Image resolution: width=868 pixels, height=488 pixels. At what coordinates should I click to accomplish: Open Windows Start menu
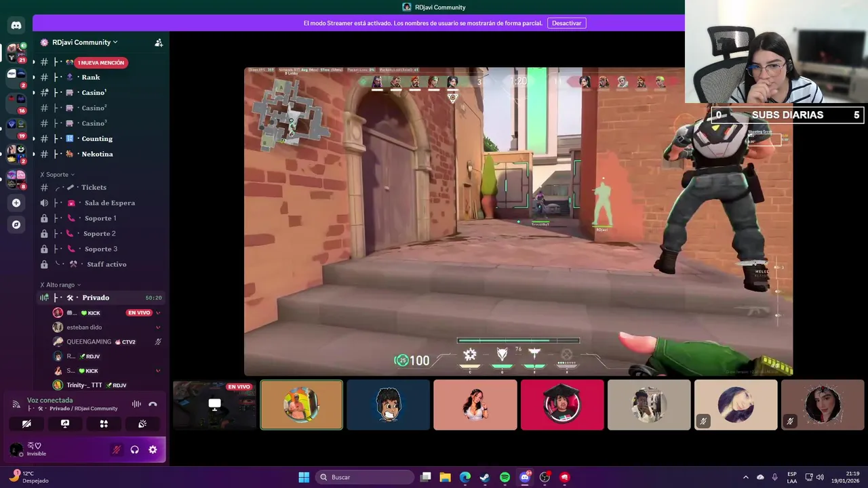coord(304,477)
